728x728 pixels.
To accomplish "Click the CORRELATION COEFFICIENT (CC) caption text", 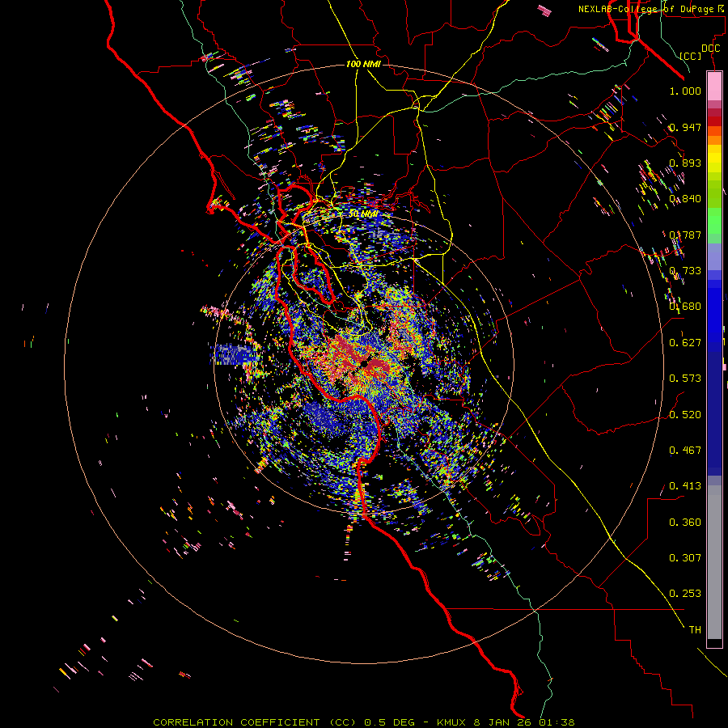I will tap(255, 722).
